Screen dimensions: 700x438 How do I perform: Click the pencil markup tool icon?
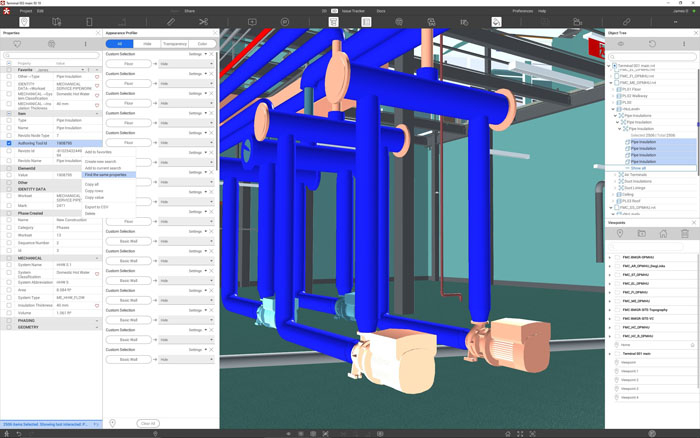click(x=171, y=21)
